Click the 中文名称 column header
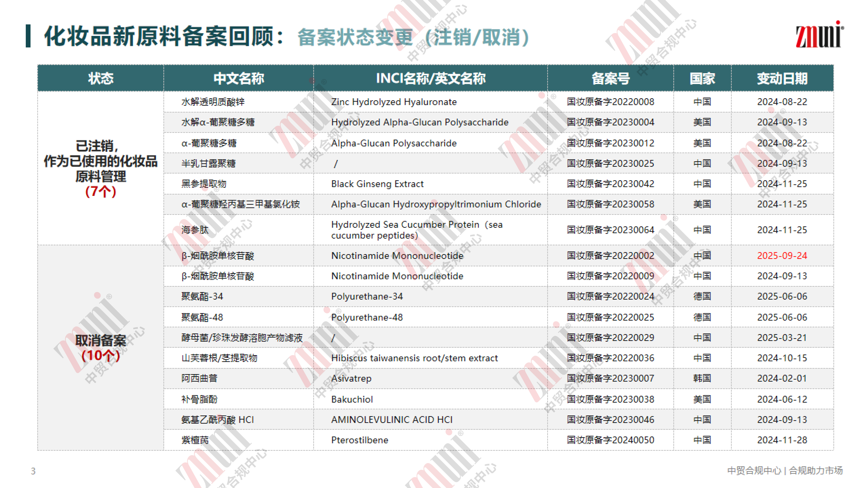This screenshot has height=488, width=868. 239,78
